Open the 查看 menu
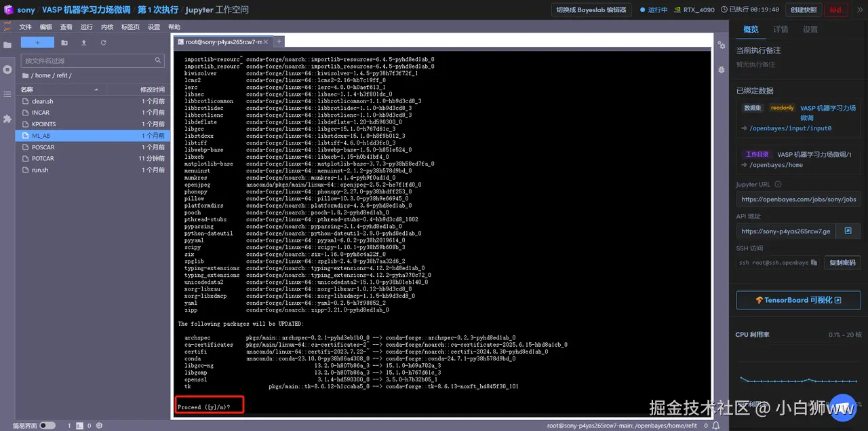Image resolution: width=868 pixels, height=431 pixels. point(66,27)
